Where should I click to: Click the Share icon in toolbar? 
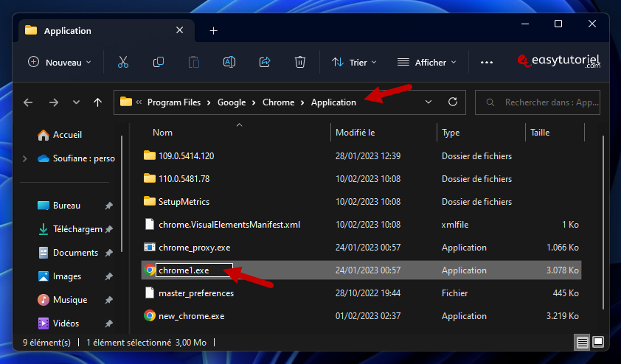point(265,63)
